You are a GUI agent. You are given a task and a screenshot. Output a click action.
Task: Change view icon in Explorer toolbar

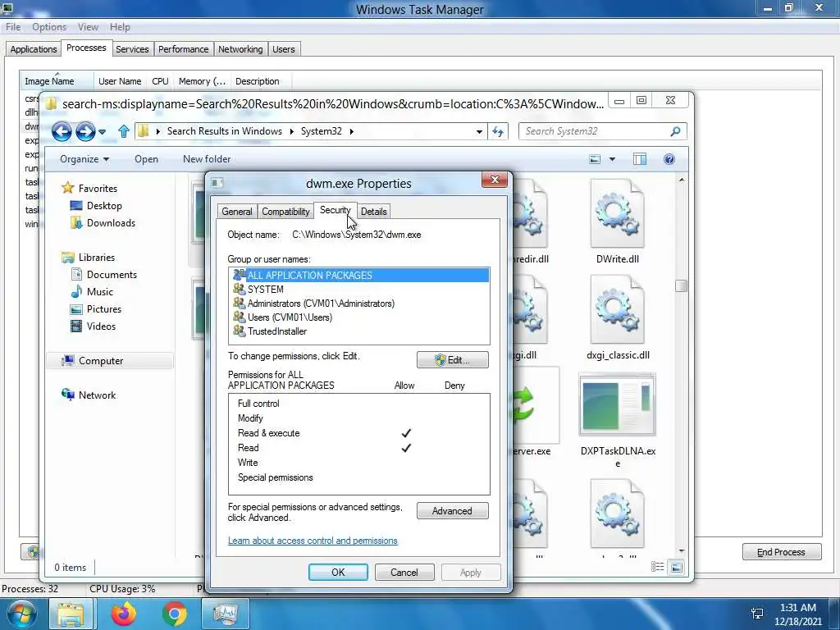coord(595,159)
